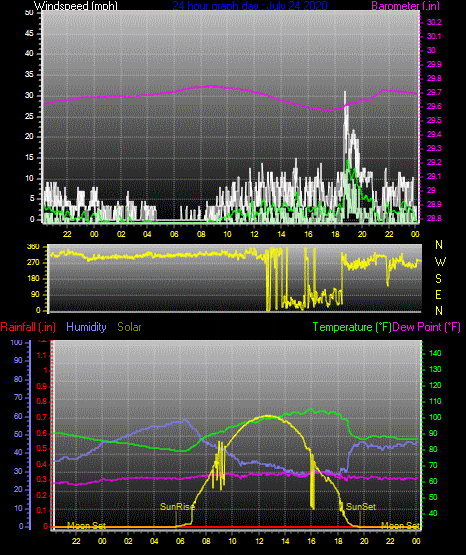The image size is (466, 555).
Task: Click hour '08' on temperature graph time axis
Action: coord(206,541)
